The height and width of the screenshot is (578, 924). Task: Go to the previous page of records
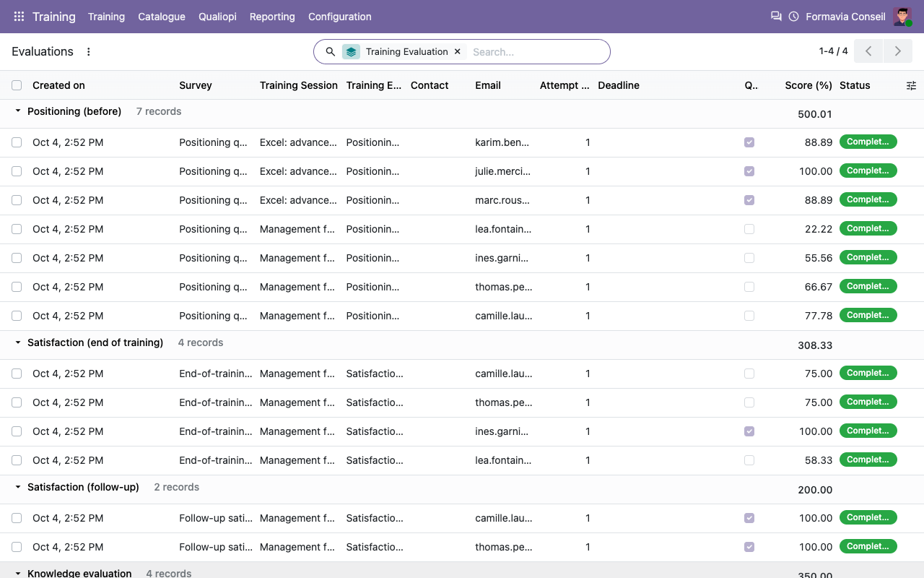click(x=868, y=51)
